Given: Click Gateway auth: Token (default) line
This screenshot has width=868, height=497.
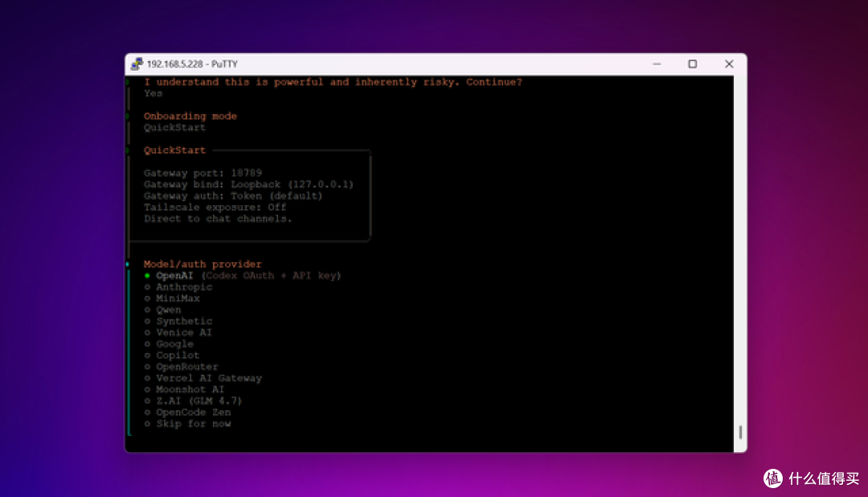Looking at the screenshot, I should point(233,195).
